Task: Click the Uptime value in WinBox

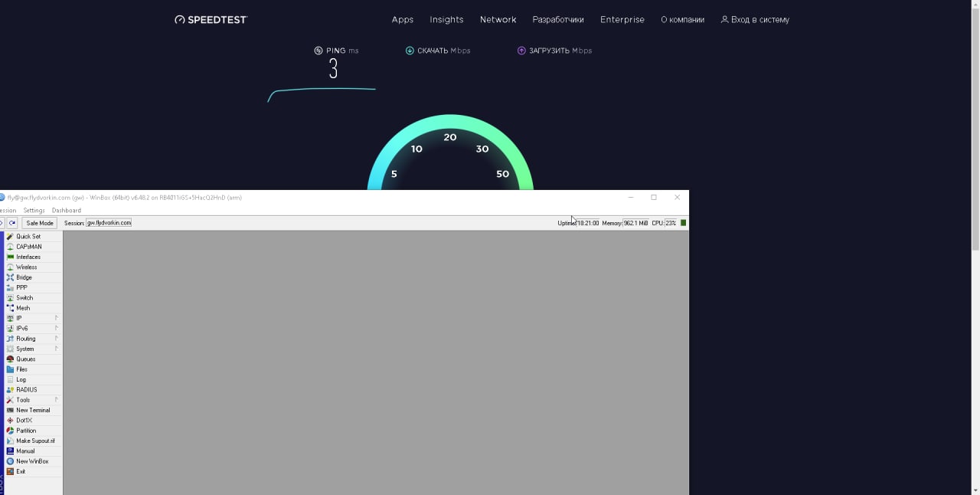Action: [588, 223]
